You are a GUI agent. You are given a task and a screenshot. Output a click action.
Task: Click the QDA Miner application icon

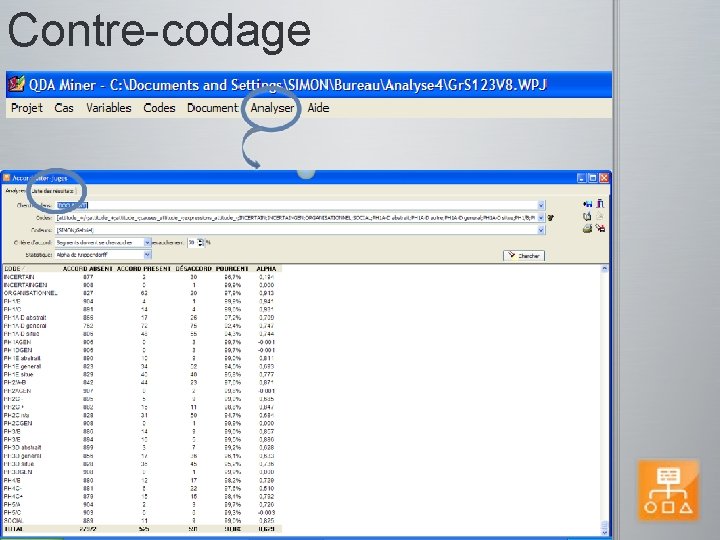coord(17,84)
